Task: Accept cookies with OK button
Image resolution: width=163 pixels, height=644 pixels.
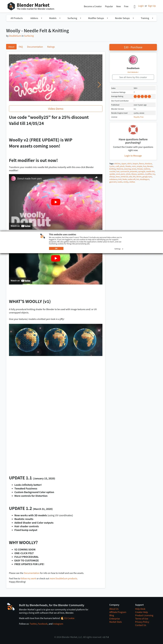Action: pyautogui.click(x=56, y=248)
